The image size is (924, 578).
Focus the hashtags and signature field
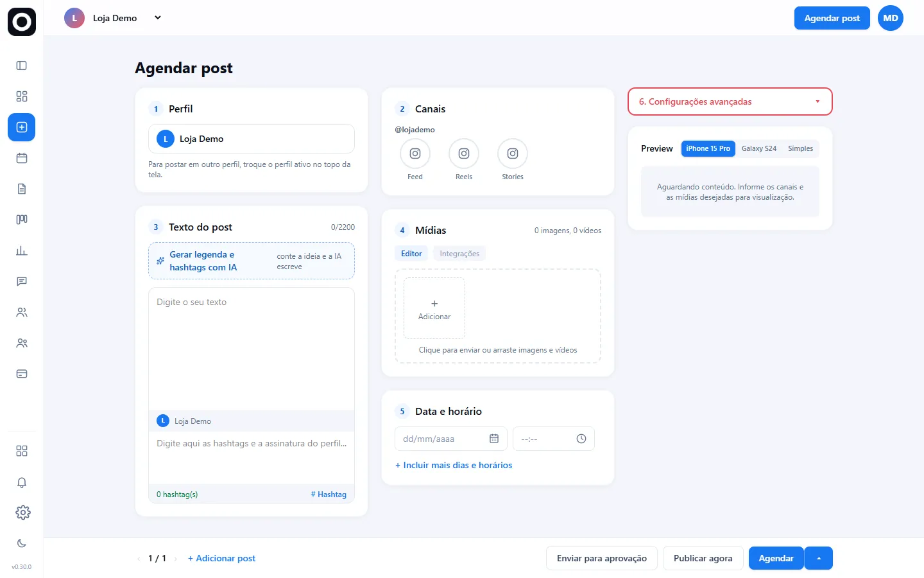point(252,459)
